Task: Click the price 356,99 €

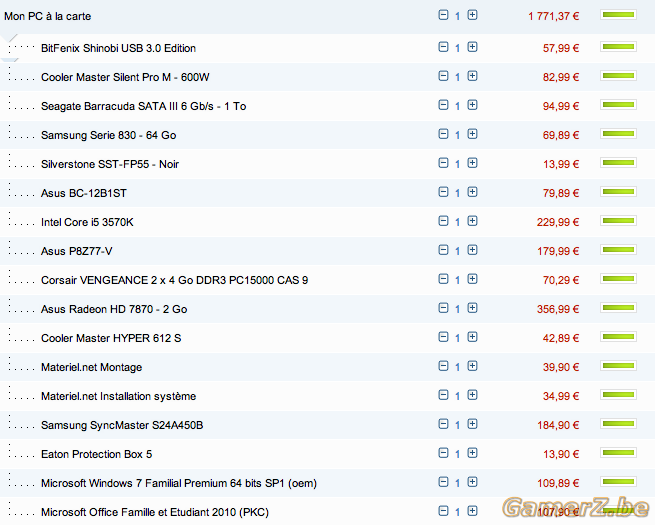Action: click(x=558, y=309)
